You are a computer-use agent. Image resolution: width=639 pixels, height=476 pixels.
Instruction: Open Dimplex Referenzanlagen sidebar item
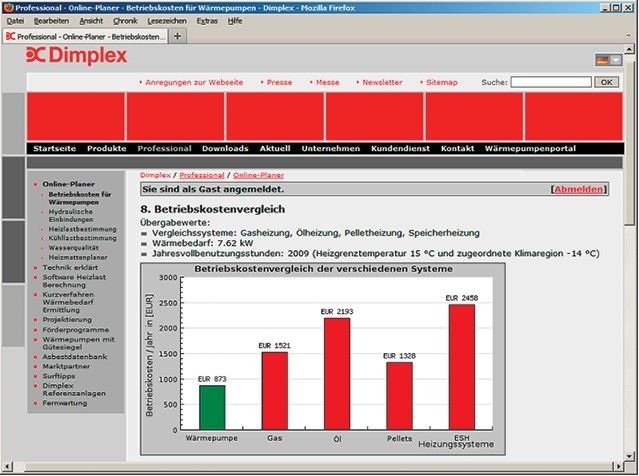(x=74, y=389)
